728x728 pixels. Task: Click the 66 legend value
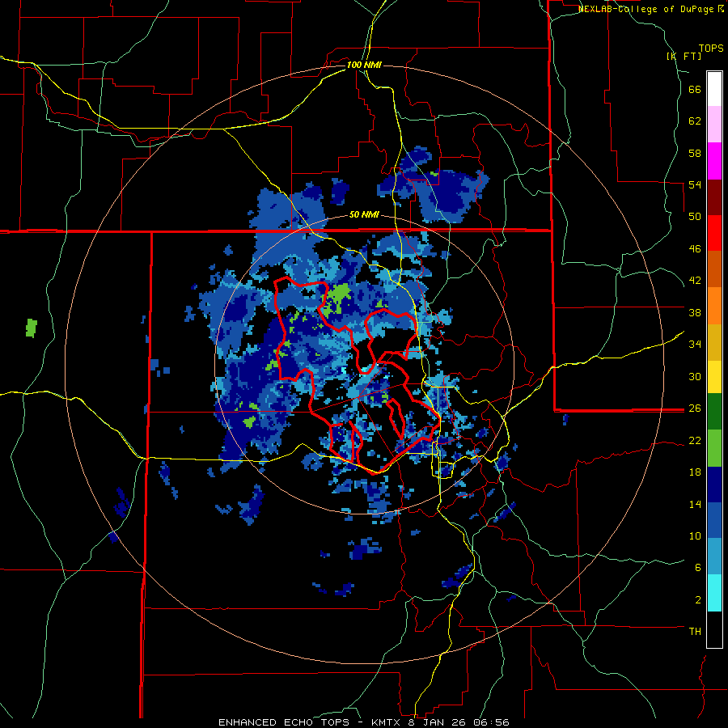pos(695,90)
